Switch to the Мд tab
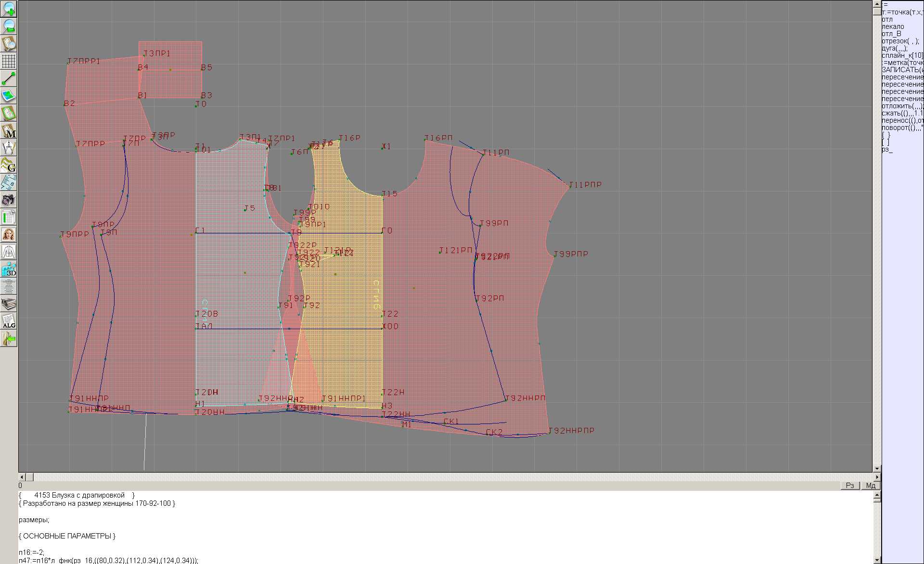The height and width of the screenshot is (564, 924). click(871, 485)
